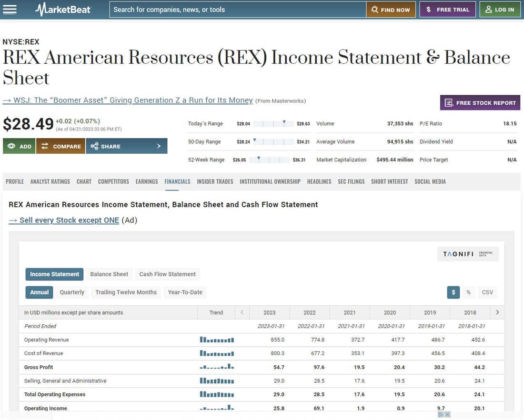The image size is (524, 420).
Task: Open the Analyst Ratings tab
Action: 50,181
